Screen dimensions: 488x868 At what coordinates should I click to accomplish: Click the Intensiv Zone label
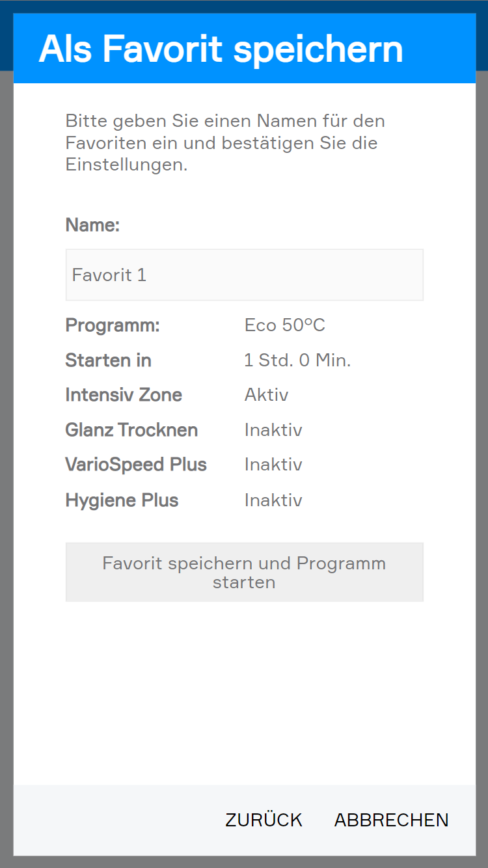[x=124, y=395]
